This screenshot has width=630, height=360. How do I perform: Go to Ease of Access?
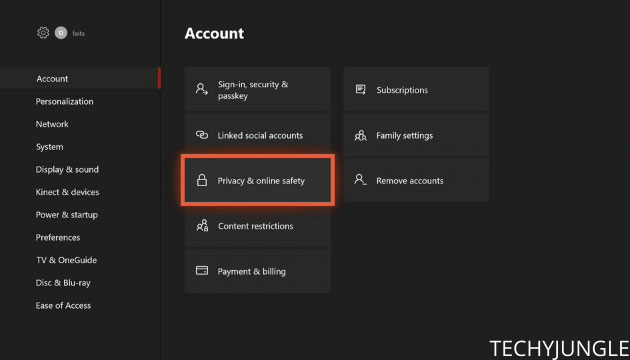click(x=63, y=306)
